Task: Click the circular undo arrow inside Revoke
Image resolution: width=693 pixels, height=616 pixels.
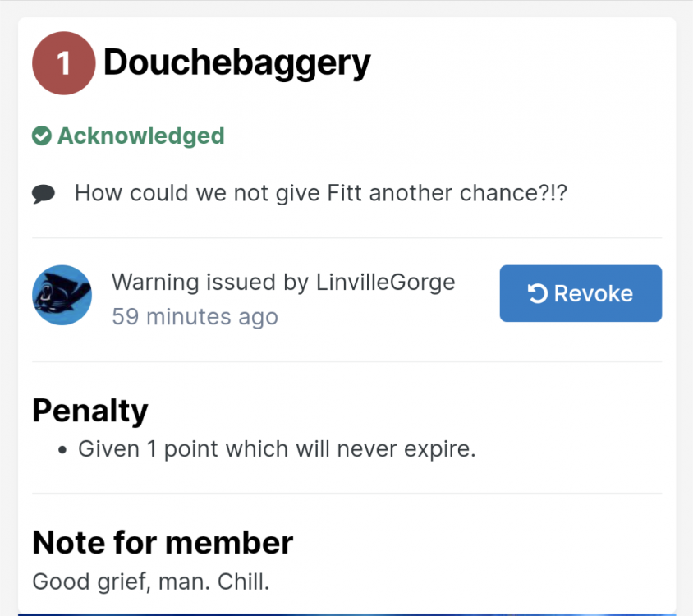Action: click(x=538, y=293)
